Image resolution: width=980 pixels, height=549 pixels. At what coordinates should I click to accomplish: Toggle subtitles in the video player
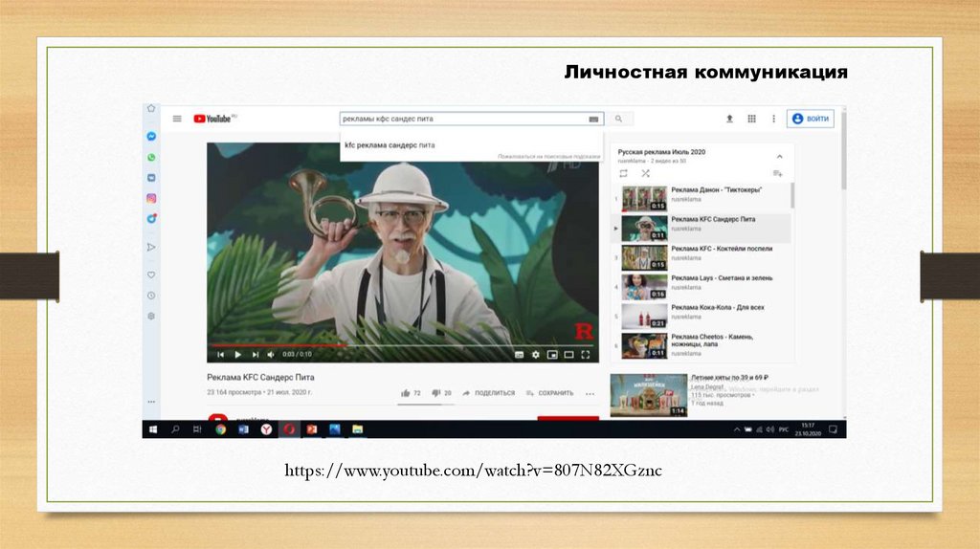pos(519,355)
